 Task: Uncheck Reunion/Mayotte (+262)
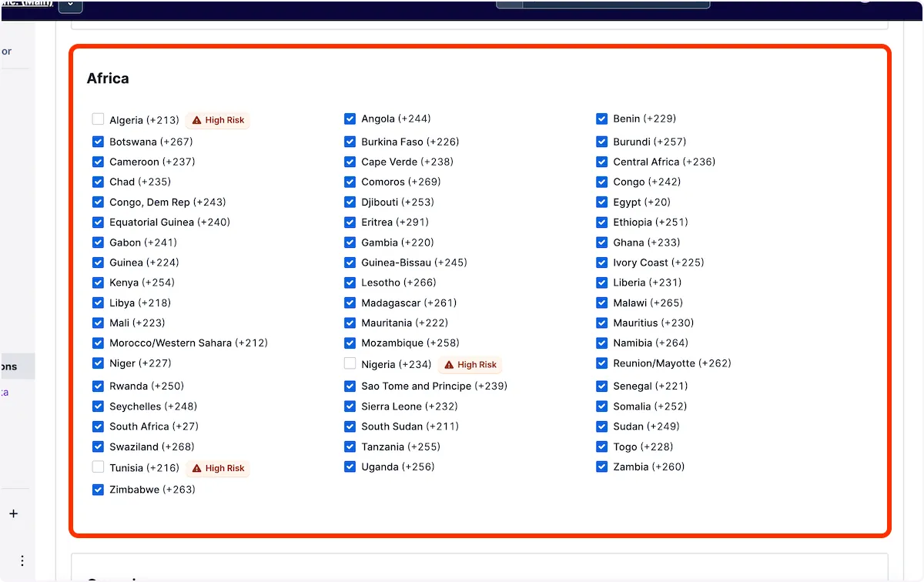coord(601,363)
